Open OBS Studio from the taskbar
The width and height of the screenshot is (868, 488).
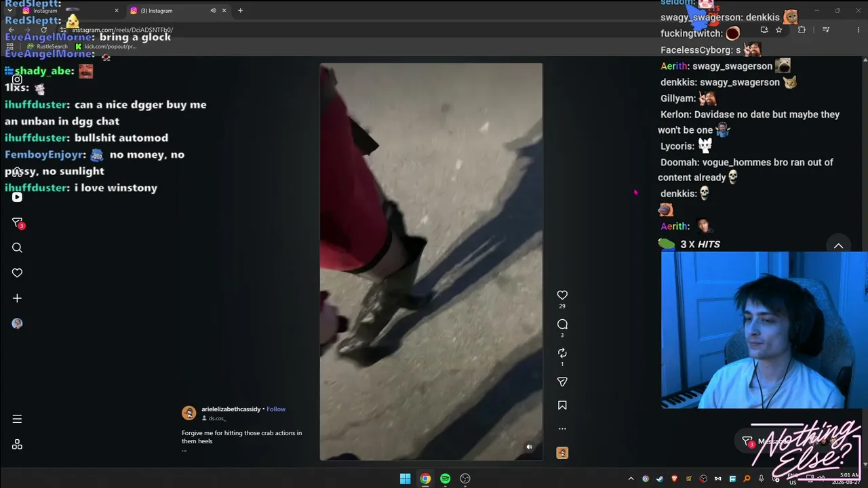pyautogui.click(x=465, y=479)
